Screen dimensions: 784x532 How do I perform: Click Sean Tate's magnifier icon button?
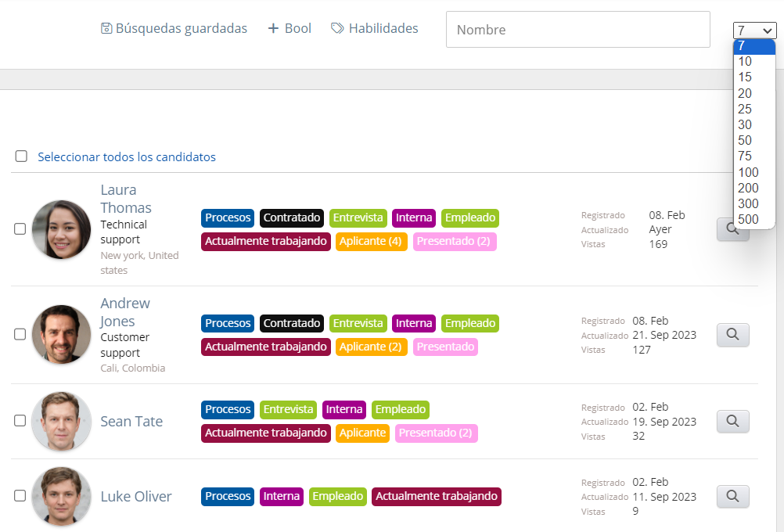pyautogui.click(x=732, y=421)
